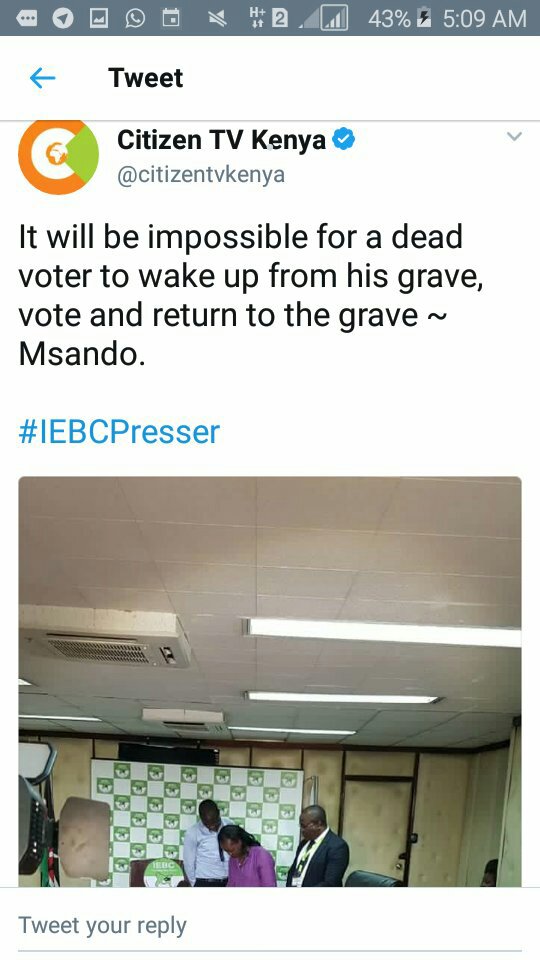The width and height of the screenshot is (540, 960).
Task: Tap the Tweet your reply field
Action: (x=270, y=925)
